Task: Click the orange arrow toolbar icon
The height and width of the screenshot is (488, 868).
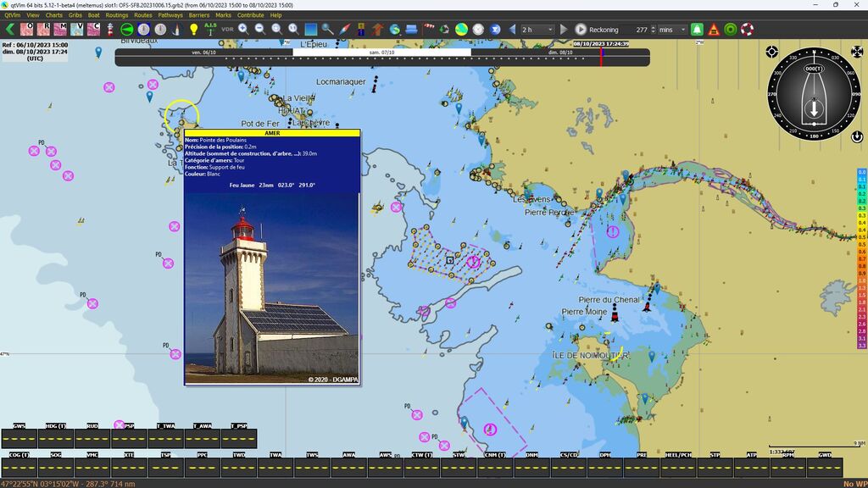Action: tap(377, 30)
